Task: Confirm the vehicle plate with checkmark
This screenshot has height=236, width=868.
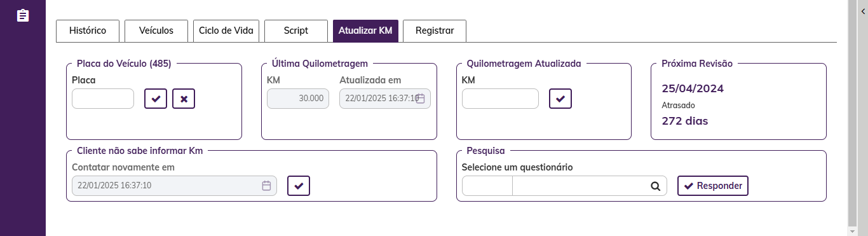Action: point(156,99)
